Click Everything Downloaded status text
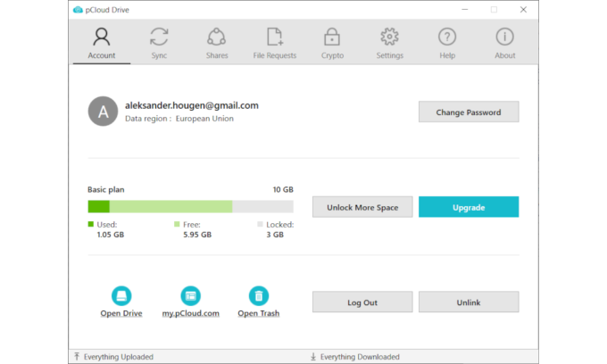The width and height of the screenshot is (607, 364). (x=360, y=357)
